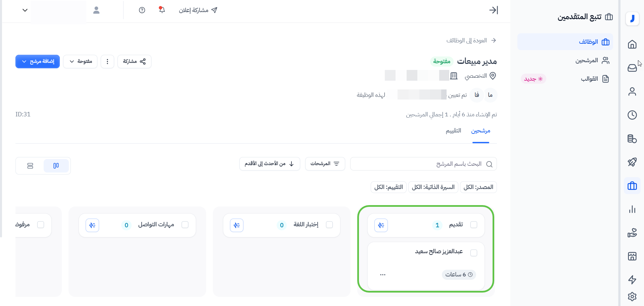The height and width of the screenshot is (306, 644).
Task: Check the عبدالعزيز صالح سعيد candidate checkbox
Action: click(474, 253)
